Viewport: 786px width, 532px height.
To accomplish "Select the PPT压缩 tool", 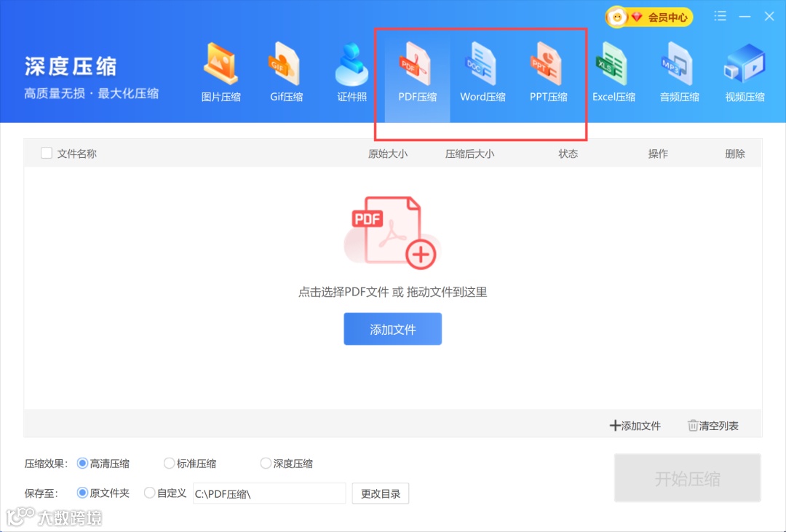I will [549, 72].
